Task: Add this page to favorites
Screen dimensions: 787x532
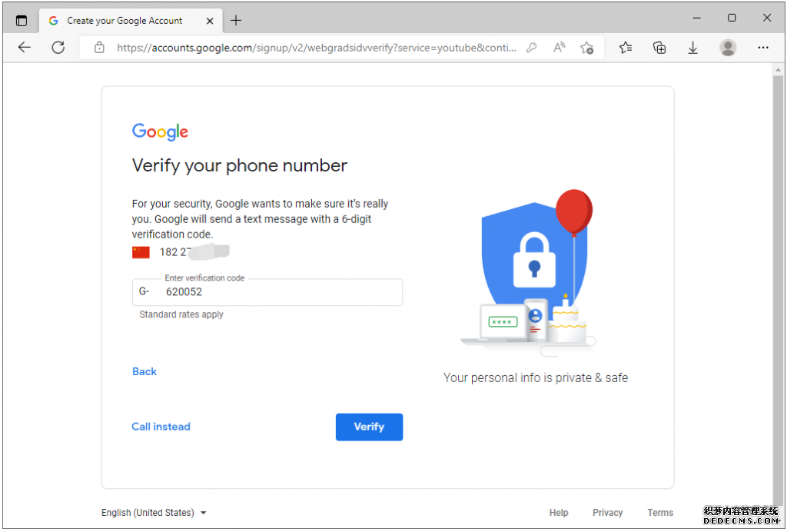Action: coord(586,48)
